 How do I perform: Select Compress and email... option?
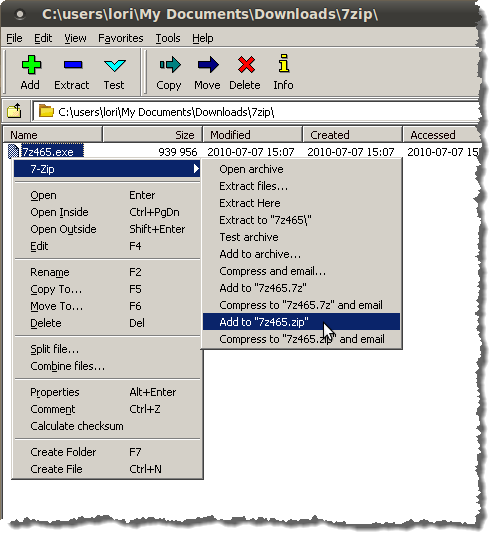coord(301,271)
